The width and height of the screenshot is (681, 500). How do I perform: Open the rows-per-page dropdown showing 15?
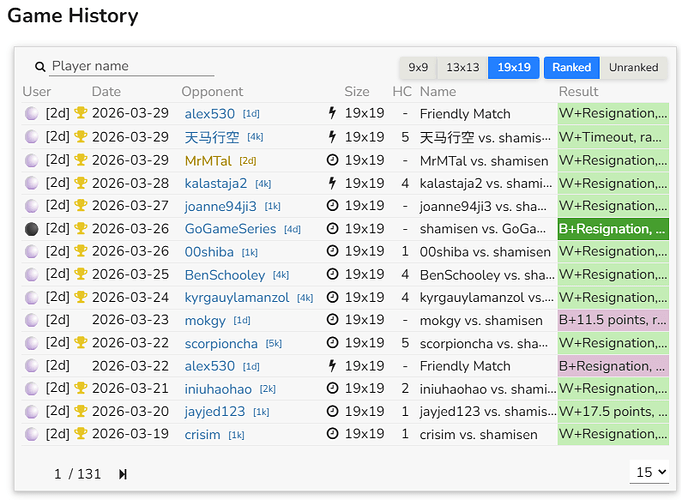pos(650,472)
